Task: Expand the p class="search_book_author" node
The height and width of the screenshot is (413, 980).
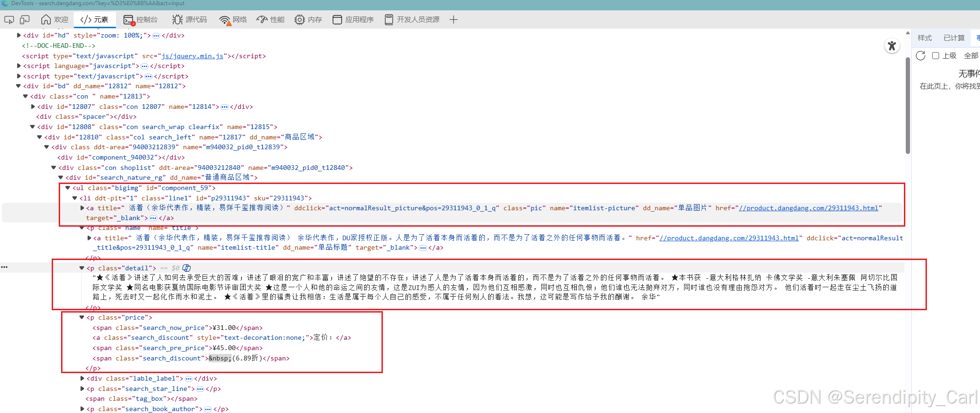Action: 82,409
